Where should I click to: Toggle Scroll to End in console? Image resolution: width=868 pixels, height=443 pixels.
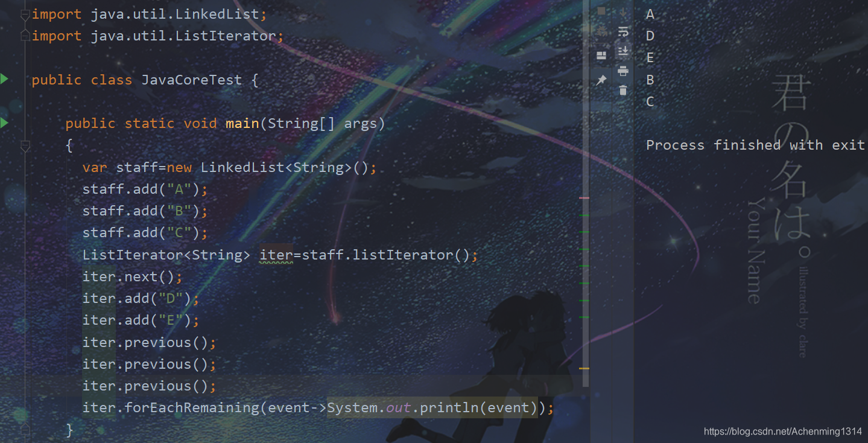pyautogui.click(x=623, y=51)
